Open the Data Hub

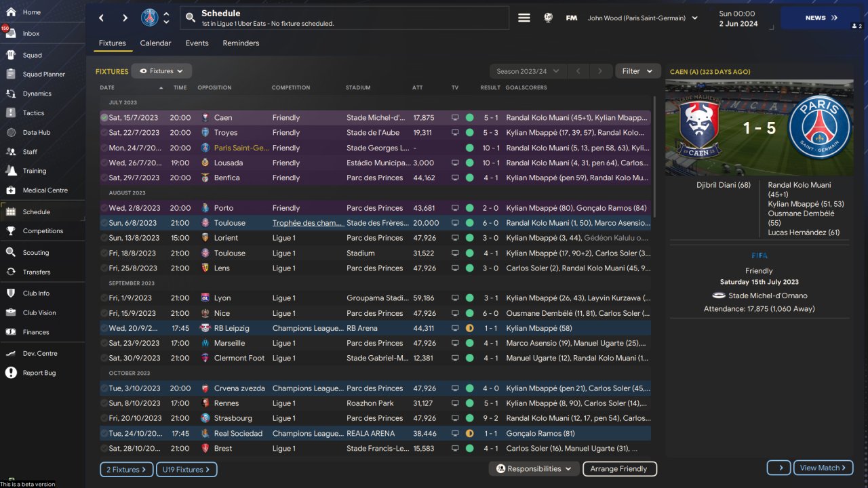(x=37, y=133)
